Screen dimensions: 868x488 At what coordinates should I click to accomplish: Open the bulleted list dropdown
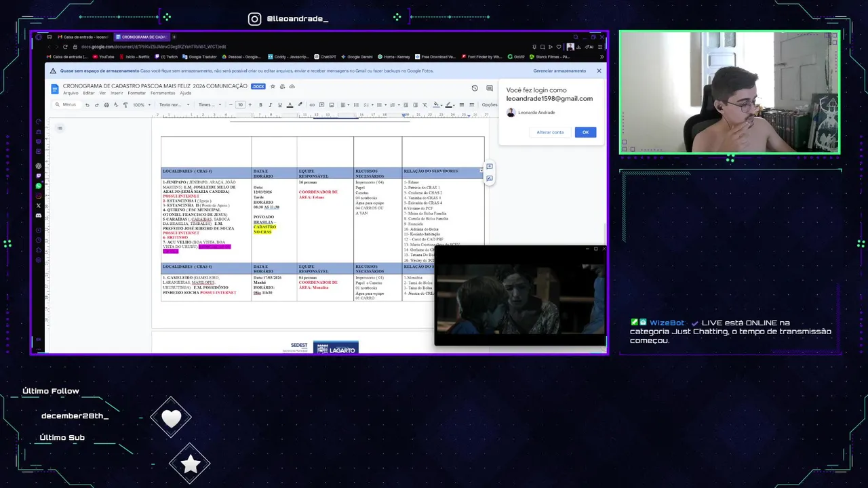pos(382,104)
